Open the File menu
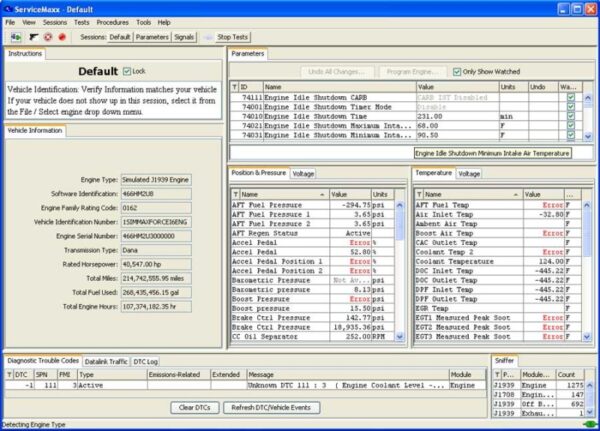Viewport: 600px width, 431px height. [x=10, y=23]
